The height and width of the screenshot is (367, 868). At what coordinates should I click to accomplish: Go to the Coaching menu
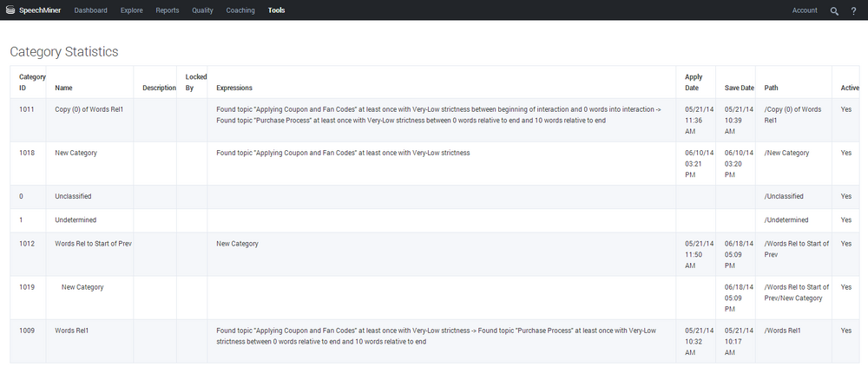pyautogui.click(x=240, y=10)
